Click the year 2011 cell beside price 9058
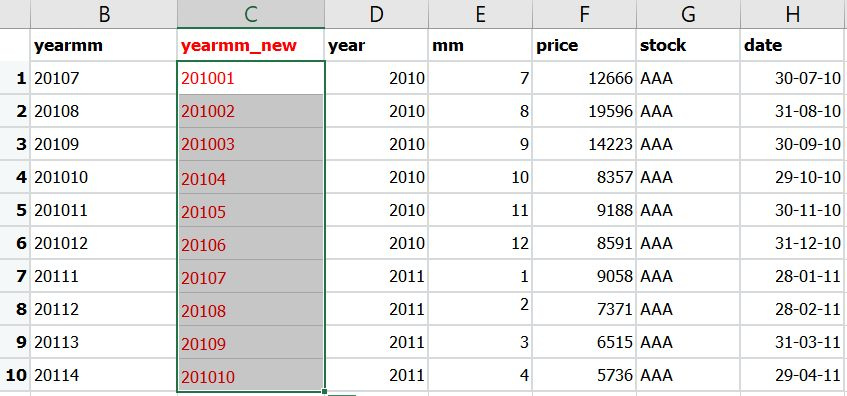847x396 pixels. (376, 276)
